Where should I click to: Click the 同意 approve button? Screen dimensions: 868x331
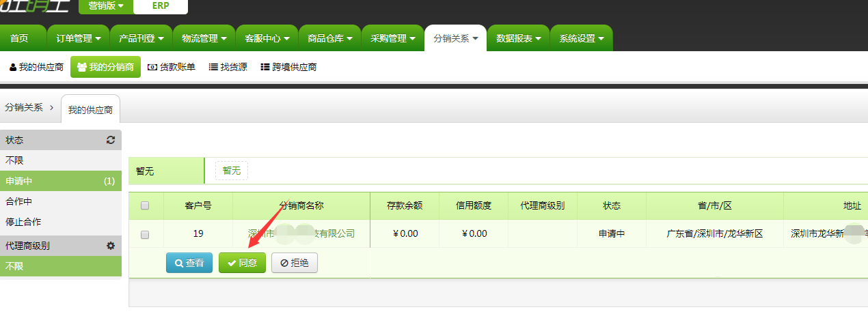tap(242, 263)
